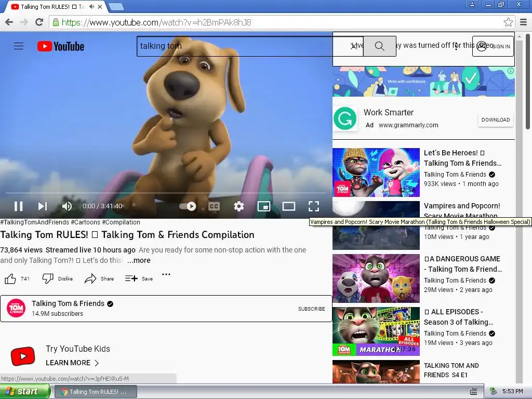
Task: Close the Talking Tom RULES tab
Action: [100, 6]
